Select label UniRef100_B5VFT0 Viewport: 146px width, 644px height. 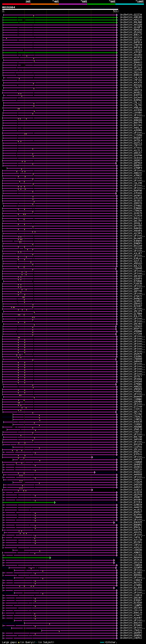coord(131,329)
